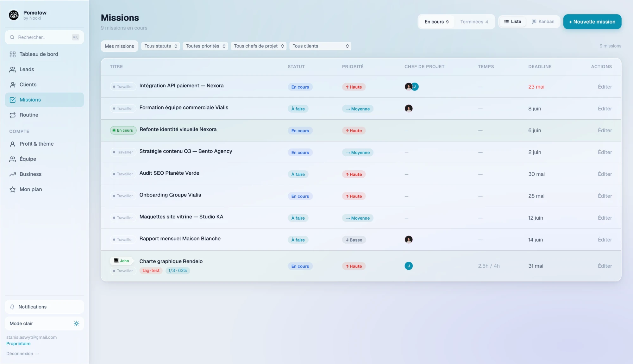The image size is (633, 364).
Task: Expand the Toutes priorités dropdown
Action: [205, 46]
